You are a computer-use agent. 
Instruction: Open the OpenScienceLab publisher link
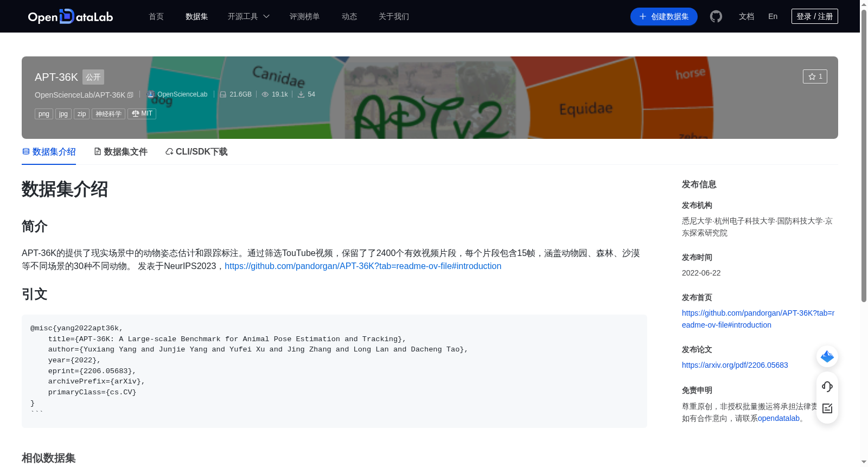coord(182,94)
